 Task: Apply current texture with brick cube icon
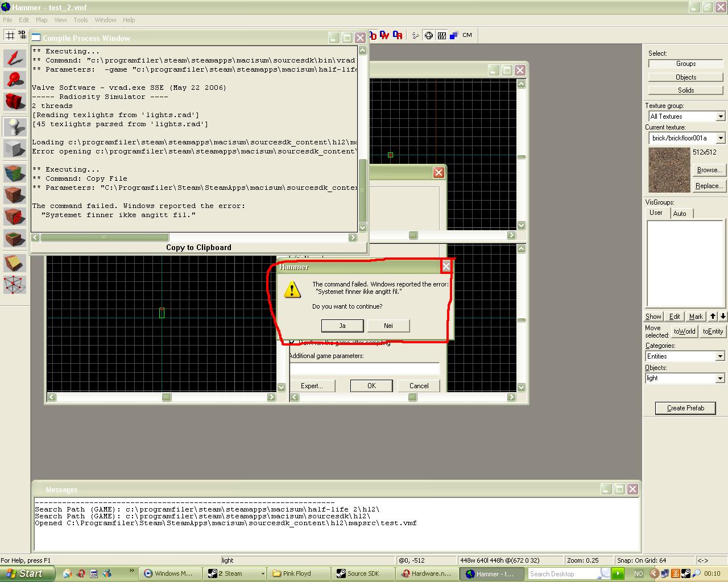coord(15,194)
